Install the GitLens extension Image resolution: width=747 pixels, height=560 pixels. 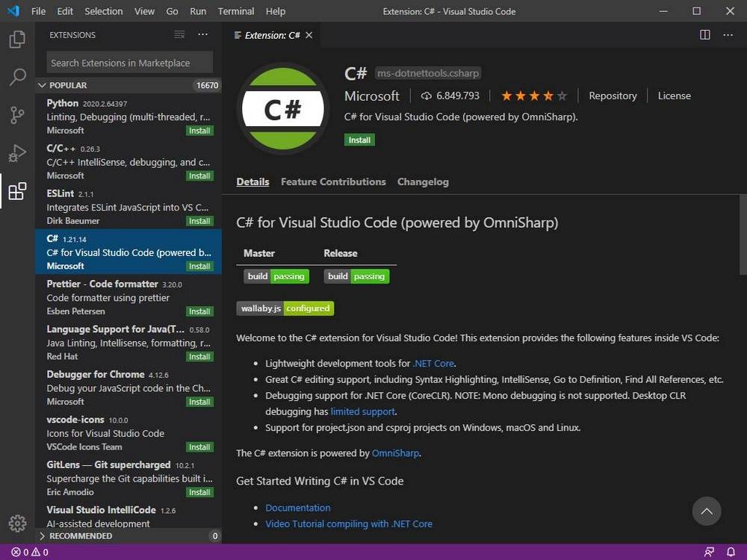(199, 492)
